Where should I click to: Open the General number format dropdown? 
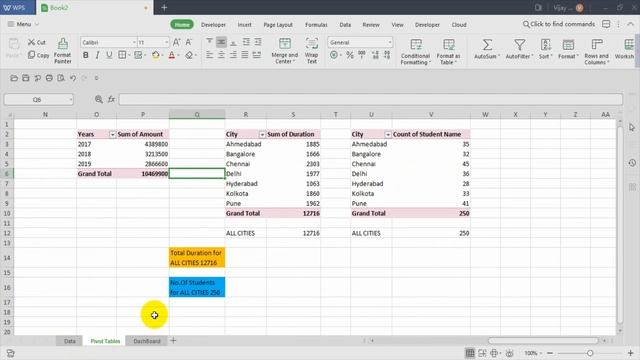coord(390,42)
